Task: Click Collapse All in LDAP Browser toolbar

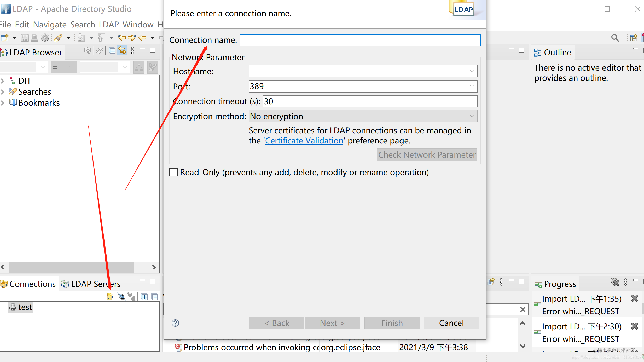Action: (x=112, y=50)
